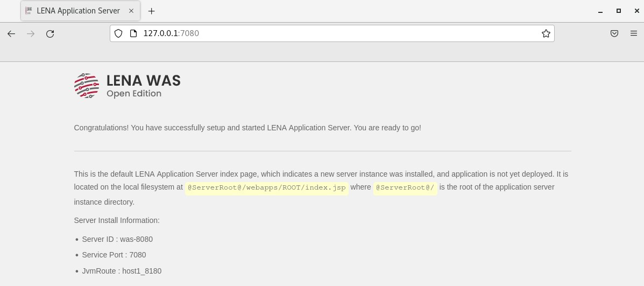Bookmark this page with the star
The image size is (644, 286).
coord(546,33)
